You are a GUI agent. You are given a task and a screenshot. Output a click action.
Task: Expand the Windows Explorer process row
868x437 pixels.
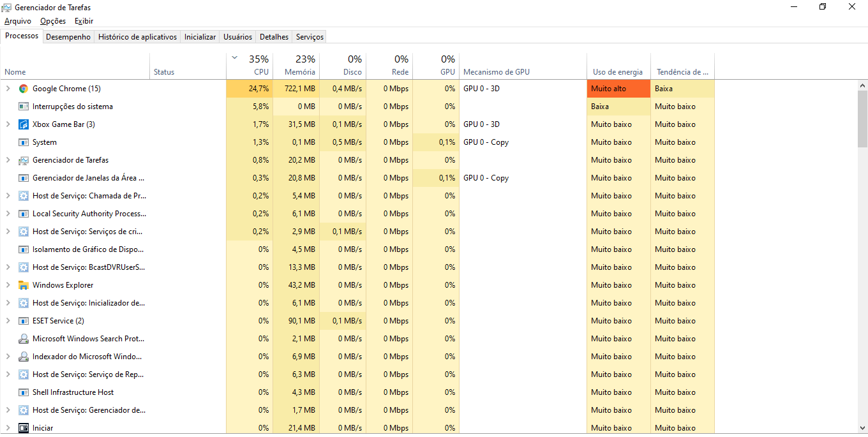[x=8, y=285]
